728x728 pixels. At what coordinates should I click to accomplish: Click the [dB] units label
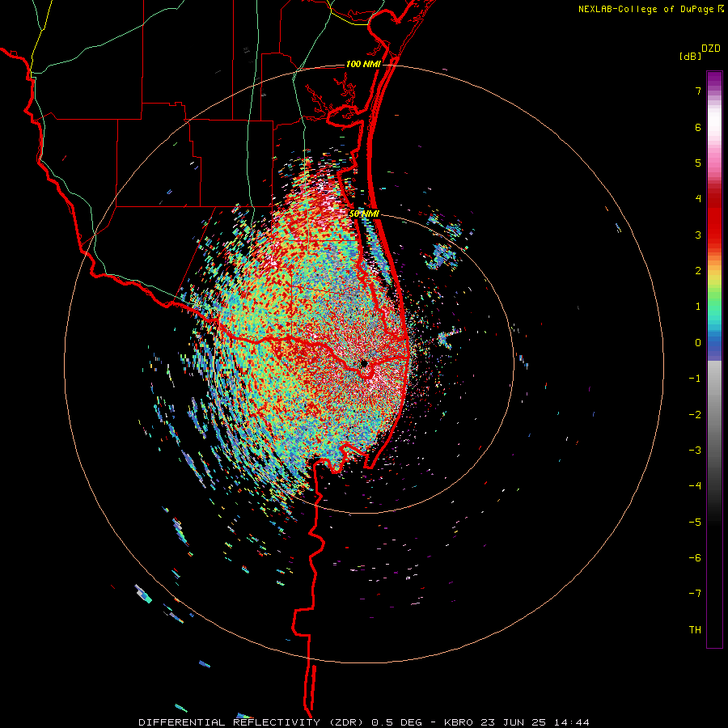(x=690, y=57)
